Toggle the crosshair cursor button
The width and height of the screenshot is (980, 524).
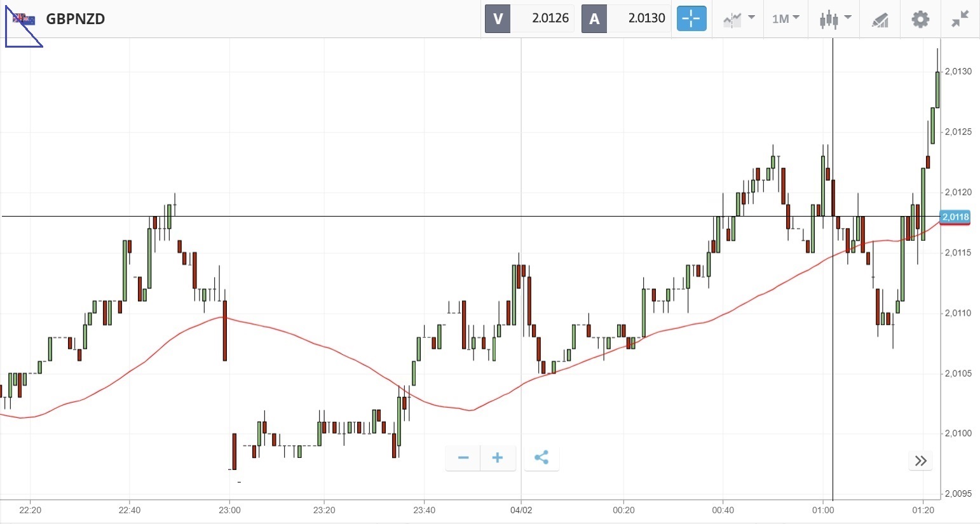[691, 18]
